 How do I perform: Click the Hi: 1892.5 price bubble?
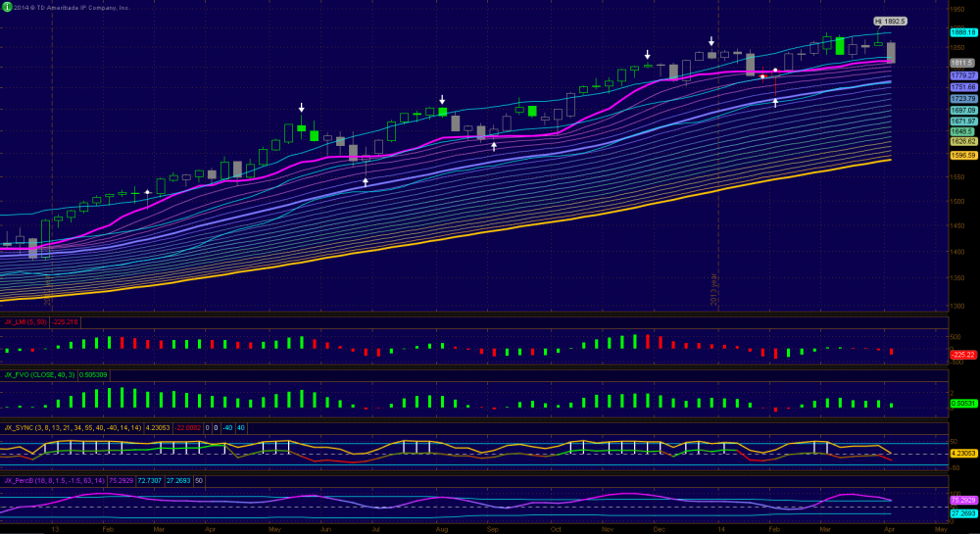point(891,21)
